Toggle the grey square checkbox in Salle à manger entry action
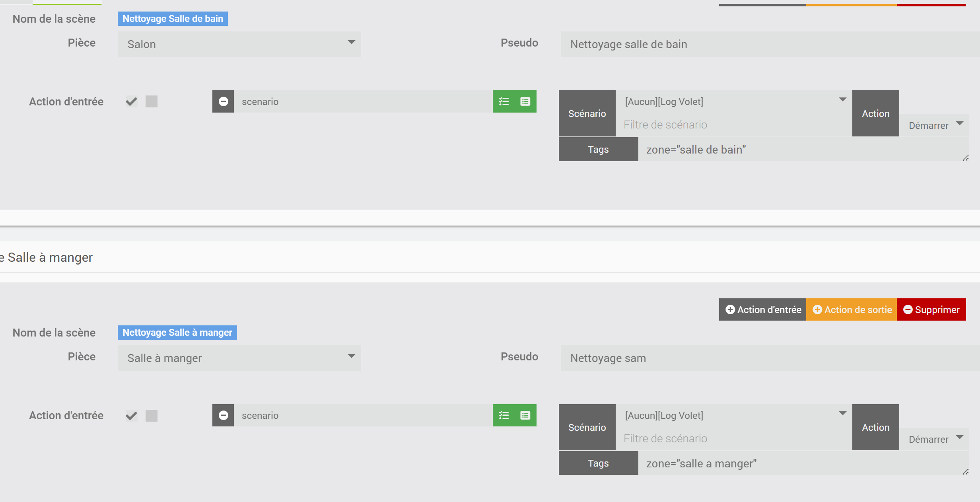 152,415
